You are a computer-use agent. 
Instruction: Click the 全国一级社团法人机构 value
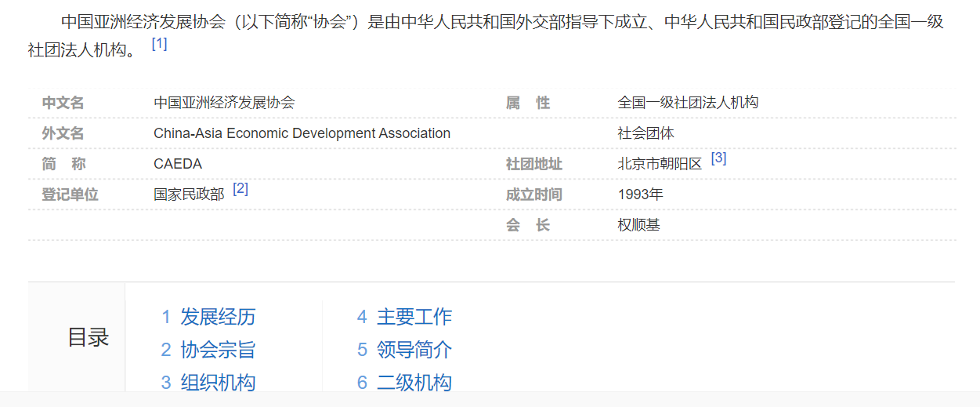(688, 103)
